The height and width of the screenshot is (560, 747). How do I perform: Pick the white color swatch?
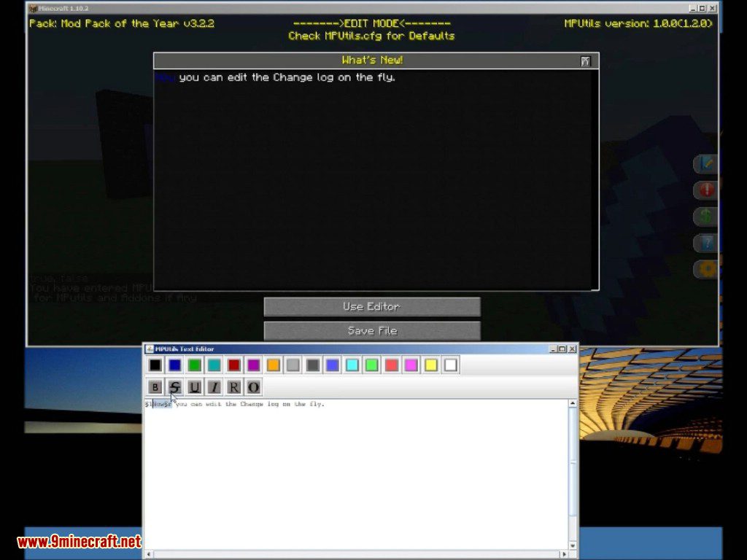coord(451,365)
